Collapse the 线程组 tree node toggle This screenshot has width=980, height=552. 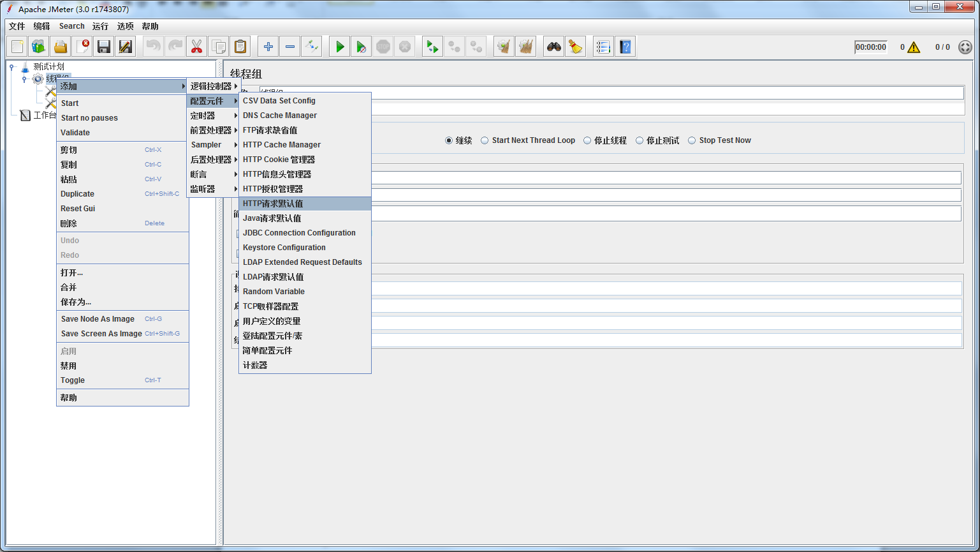pos(25,78)
